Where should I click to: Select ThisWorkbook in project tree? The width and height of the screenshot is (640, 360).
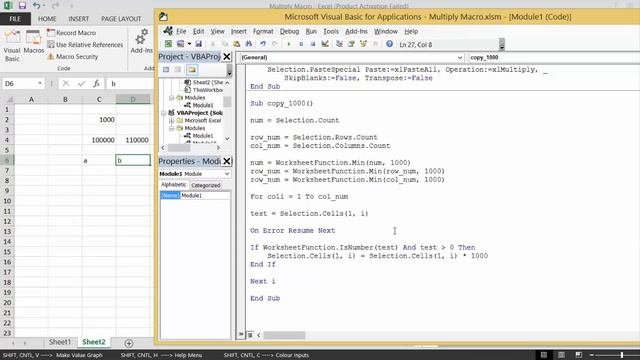[x=203, y=90]
